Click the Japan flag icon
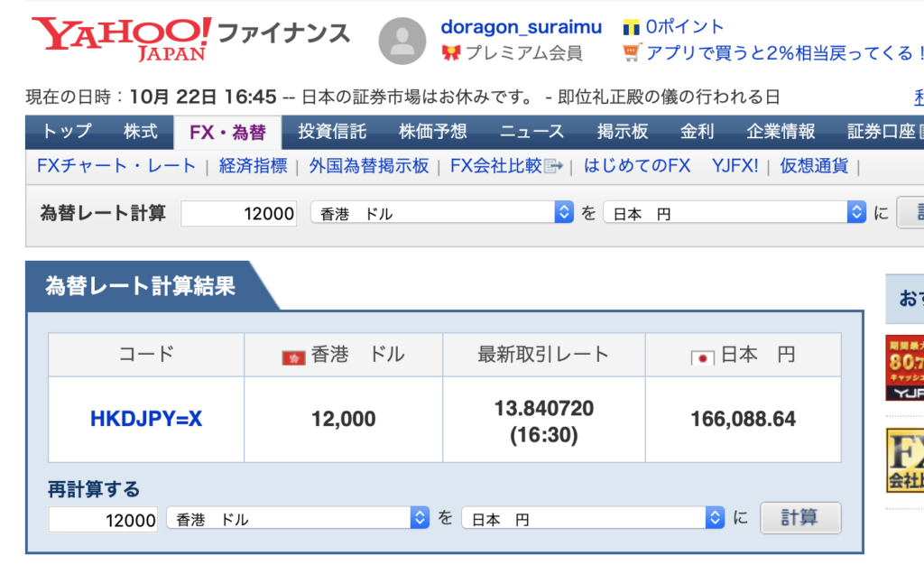 701,357
